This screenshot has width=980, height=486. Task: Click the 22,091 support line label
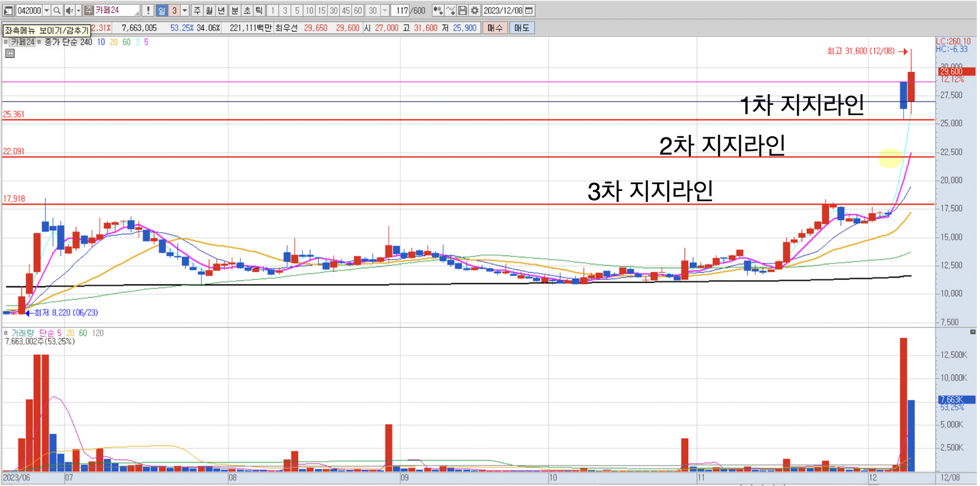click(x=14, y=151)
